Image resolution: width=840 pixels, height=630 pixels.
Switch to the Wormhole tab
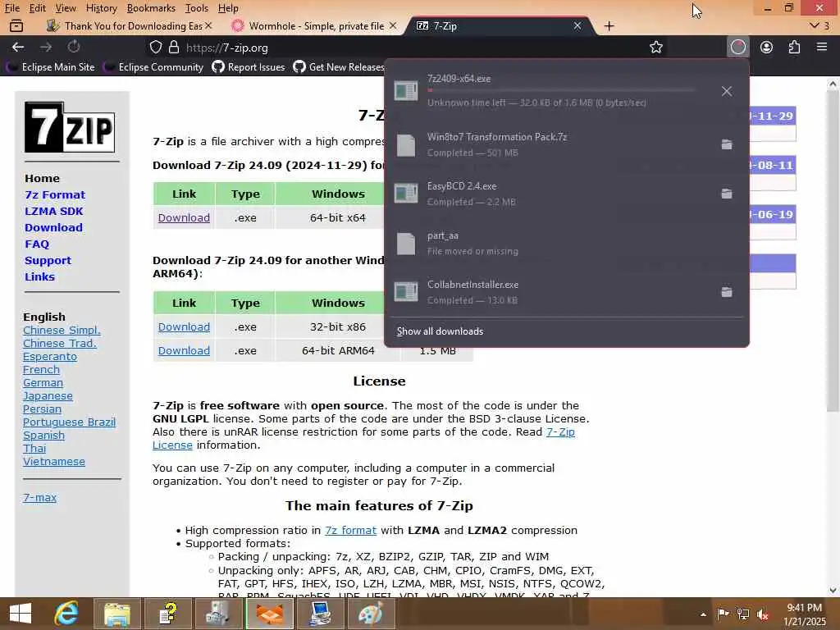tap(316, 25)
